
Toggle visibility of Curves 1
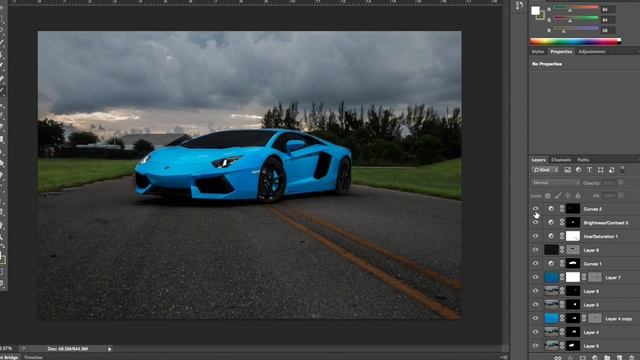pos(535,264)
